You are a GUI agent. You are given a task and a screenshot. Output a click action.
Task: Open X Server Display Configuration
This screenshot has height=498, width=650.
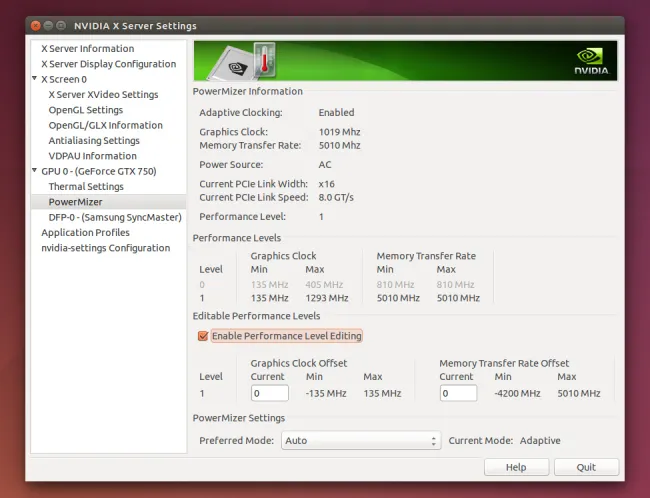(109, 64)
